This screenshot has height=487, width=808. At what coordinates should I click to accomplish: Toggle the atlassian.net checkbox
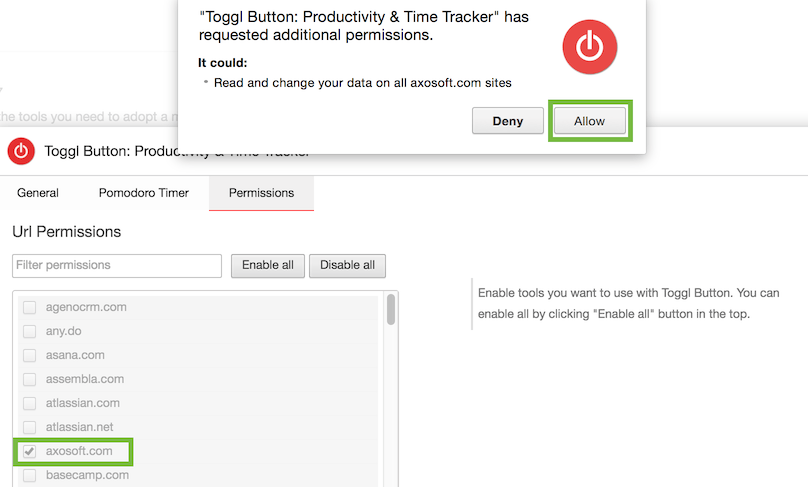coord(29,427)
